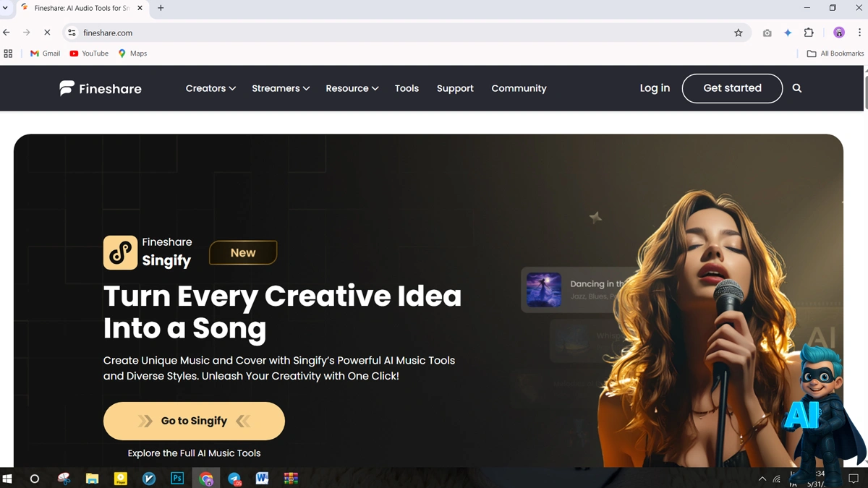Open the blue V app on the taskbar

[149, 479]
